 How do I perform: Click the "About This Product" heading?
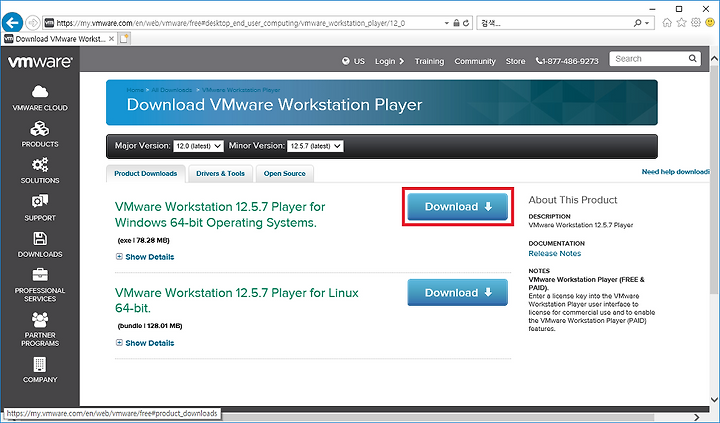point(573,200)
